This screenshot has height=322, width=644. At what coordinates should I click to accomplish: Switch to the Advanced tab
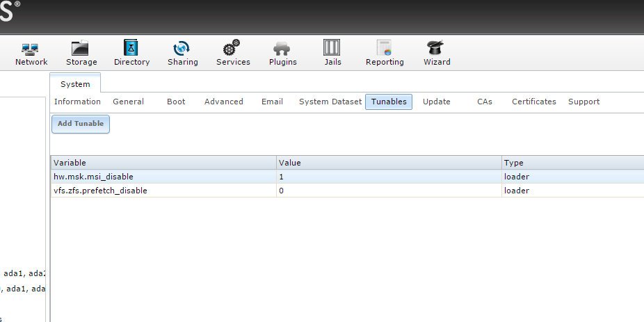point(223,102)
